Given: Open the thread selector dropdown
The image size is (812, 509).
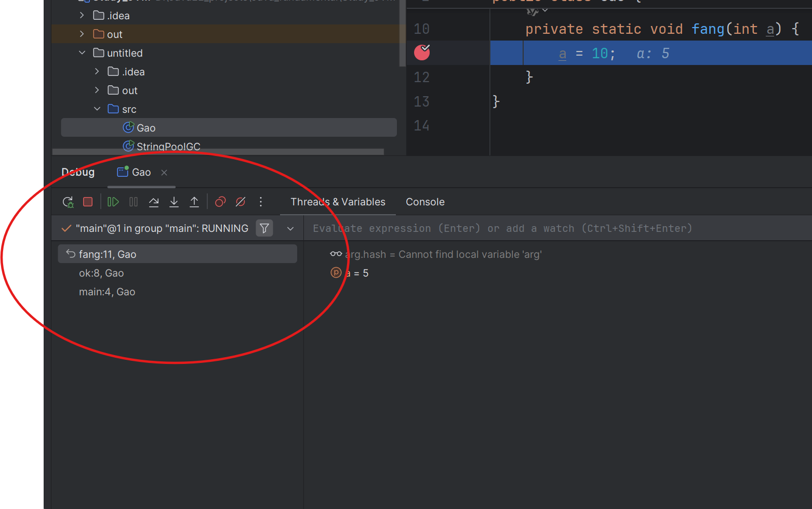Looking at the screenshot, I should click(x=290, y=228).
